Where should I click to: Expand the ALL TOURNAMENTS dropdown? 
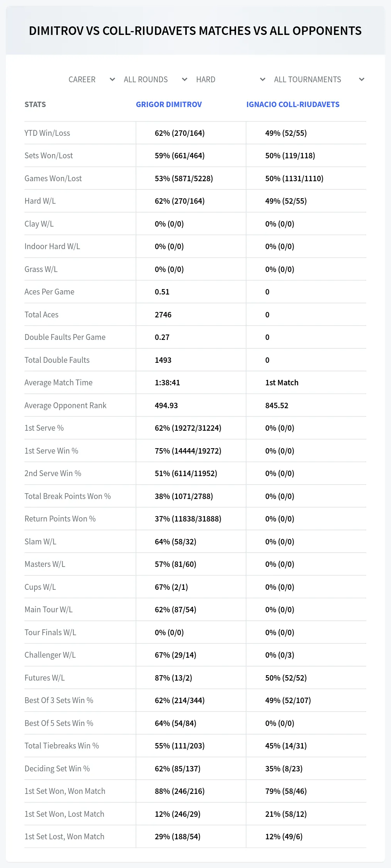tap(319, 80)
